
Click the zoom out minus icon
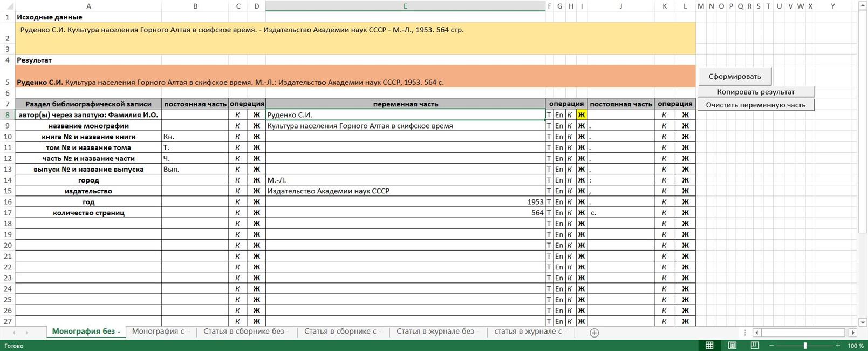(771, 346)
